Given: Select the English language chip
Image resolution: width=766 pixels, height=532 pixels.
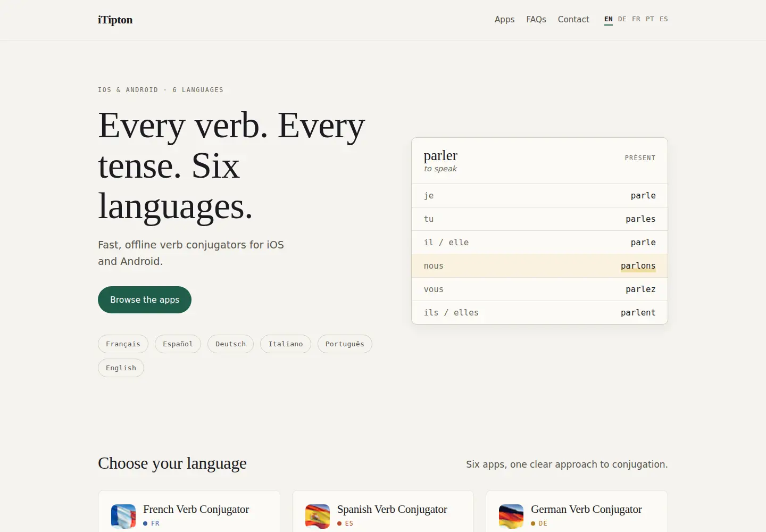Looking at the screenshot, I should (121, 368).
